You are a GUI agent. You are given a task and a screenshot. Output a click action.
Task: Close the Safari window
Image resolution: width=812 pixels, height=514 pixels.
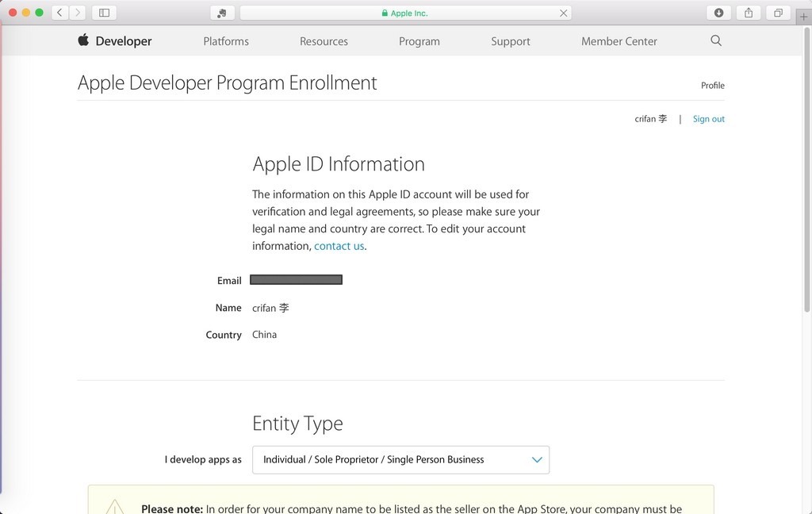click(13, 13)
